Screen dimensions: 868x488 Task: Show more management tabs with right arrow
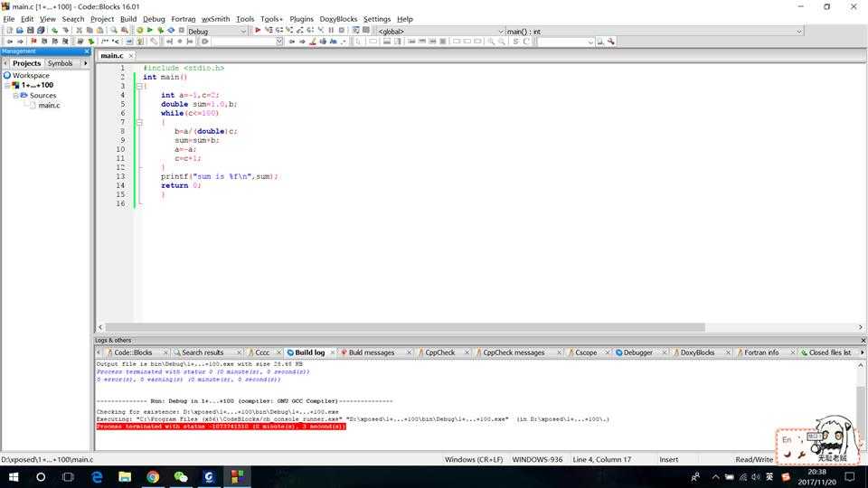(x=85, y=63)
